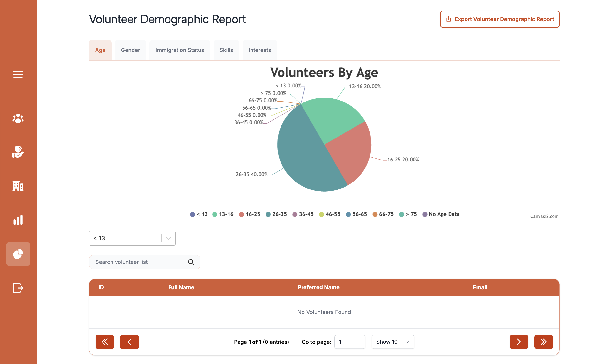Screen dimensions: 606x364
Task: Click the hand holding heart icon
Action: coord(18,152)
